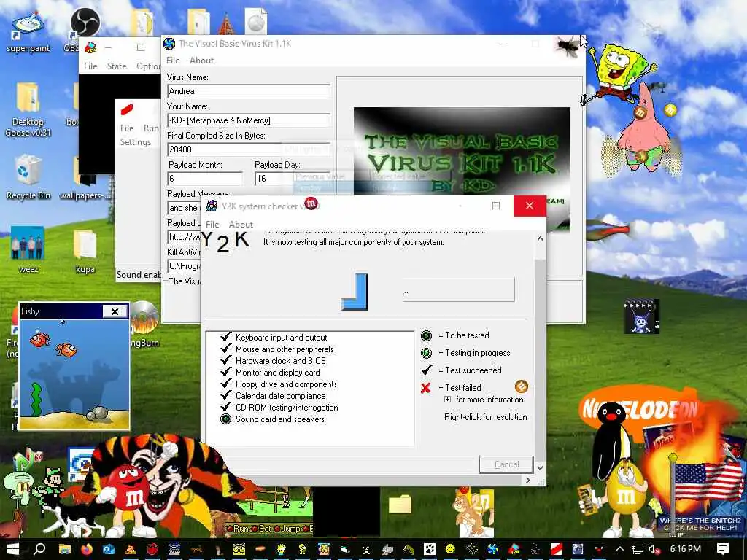Open the weez desktop picture icon
Screen dimensions: 747x560
(x=28, y=250)
